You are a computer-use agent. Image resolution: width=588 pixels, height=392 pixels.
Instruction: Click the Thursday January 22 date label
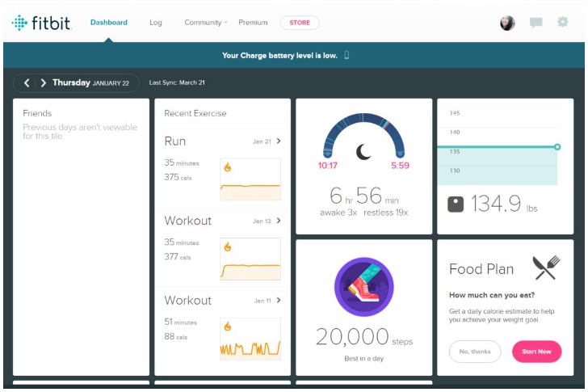(x=90, y=83)
